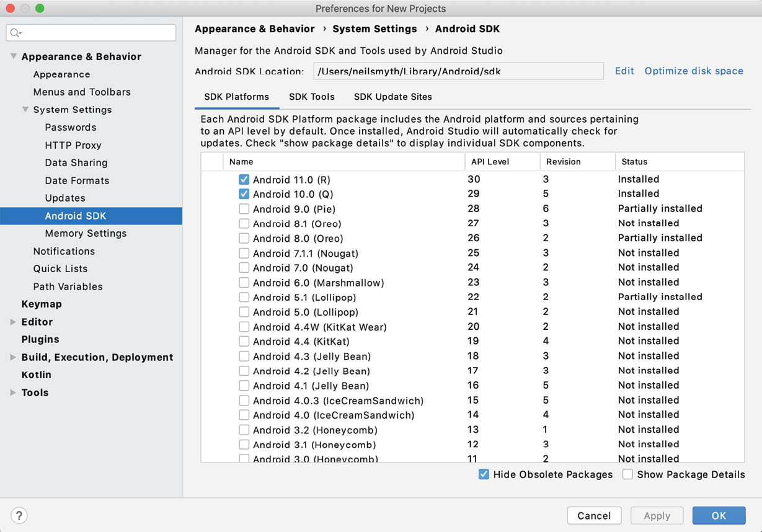This screenshot has height=532, width=762.
Task: Enable the Android 8.1 (Oreo) checkbox
Action: point(244,224)
